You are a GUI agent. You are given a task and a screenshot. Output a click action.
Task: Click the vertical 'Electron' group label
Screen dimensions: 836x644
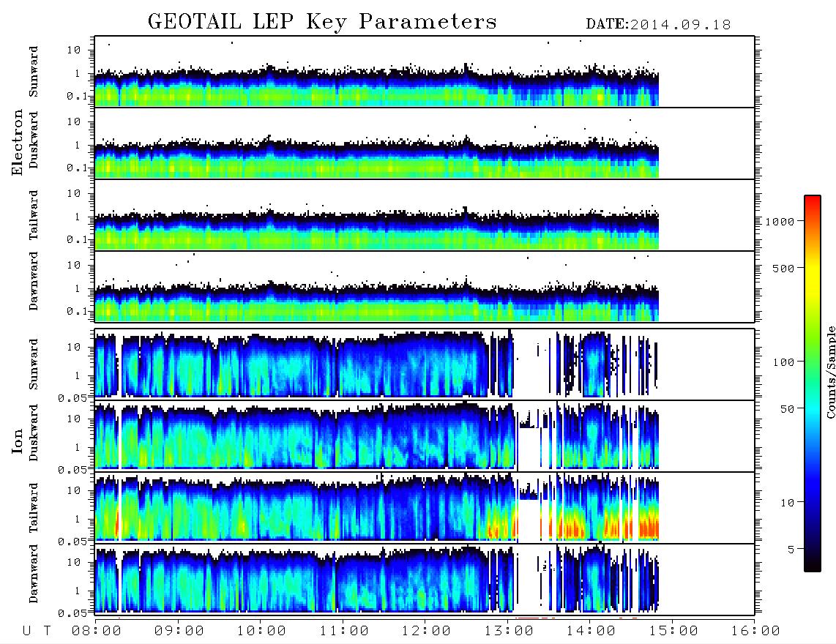coord(18,143)
